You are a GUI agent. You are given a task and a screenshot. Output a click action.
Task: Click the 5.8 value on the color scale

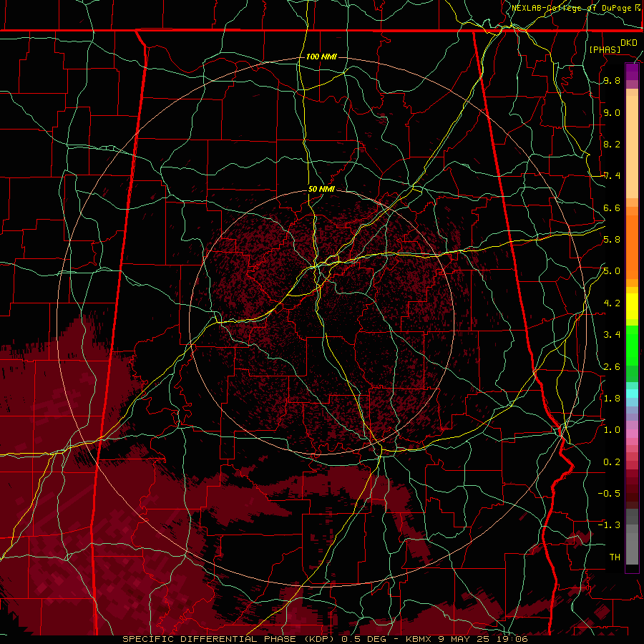pos(612,240)
